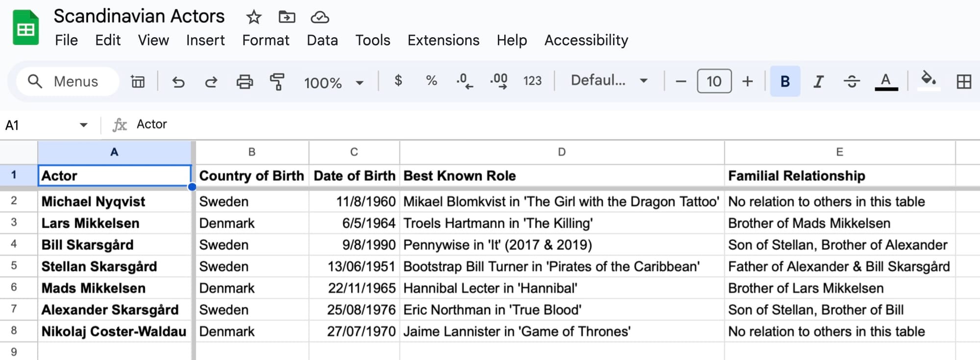Screen dimensions: 980x360
Task: Click the format as currency button
Action: click(x=398, y=81)
